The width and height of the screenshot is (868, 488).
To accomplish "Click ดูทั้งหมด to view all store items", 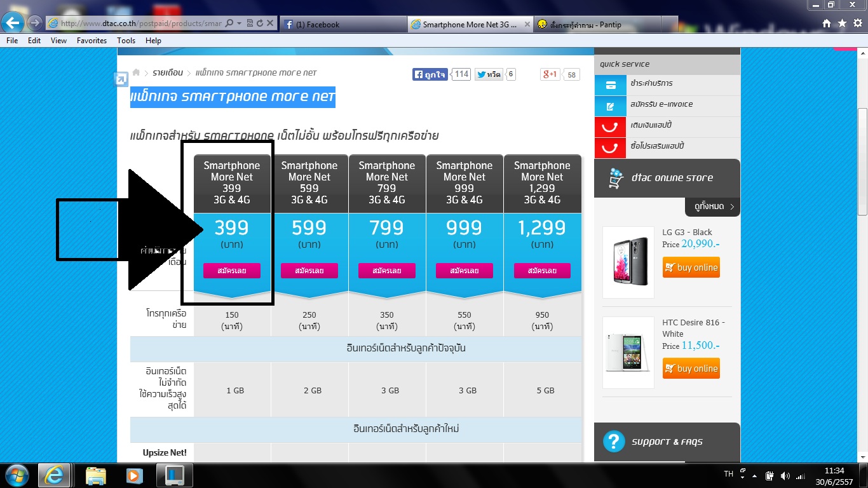I will click(712, 207).
